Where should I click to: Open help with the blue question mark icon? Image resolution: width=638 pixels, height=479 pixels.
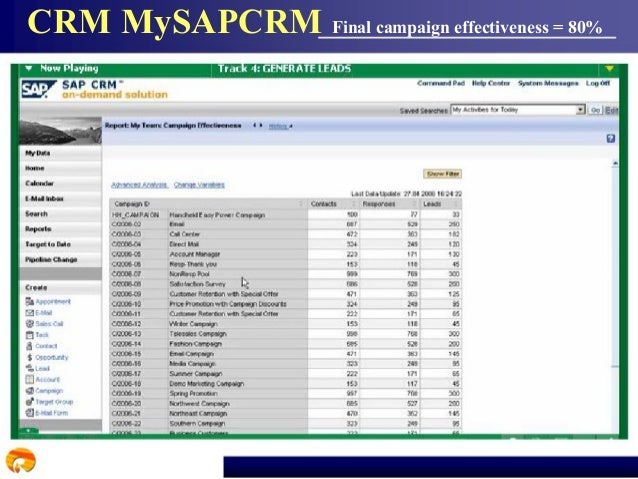610,138
